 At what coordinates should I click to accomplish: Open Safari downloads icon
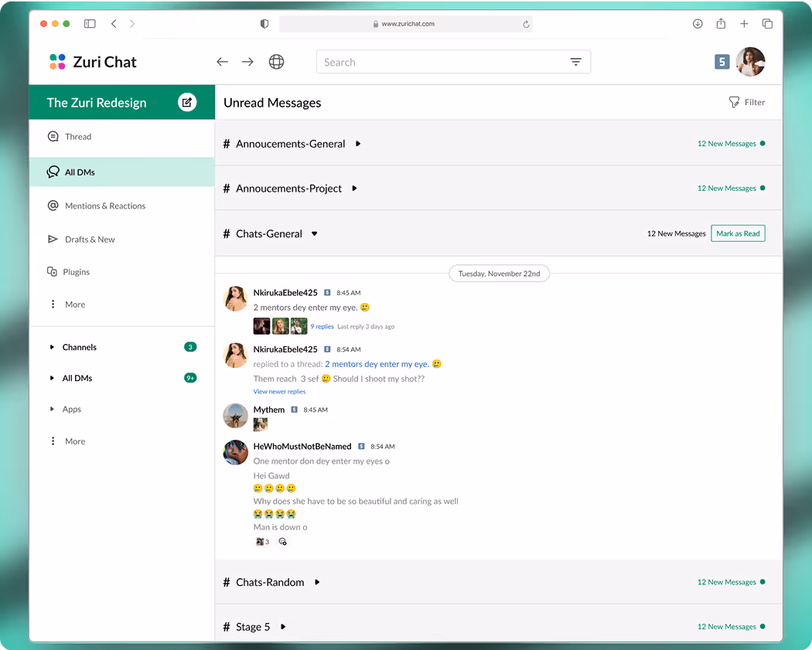698,24
